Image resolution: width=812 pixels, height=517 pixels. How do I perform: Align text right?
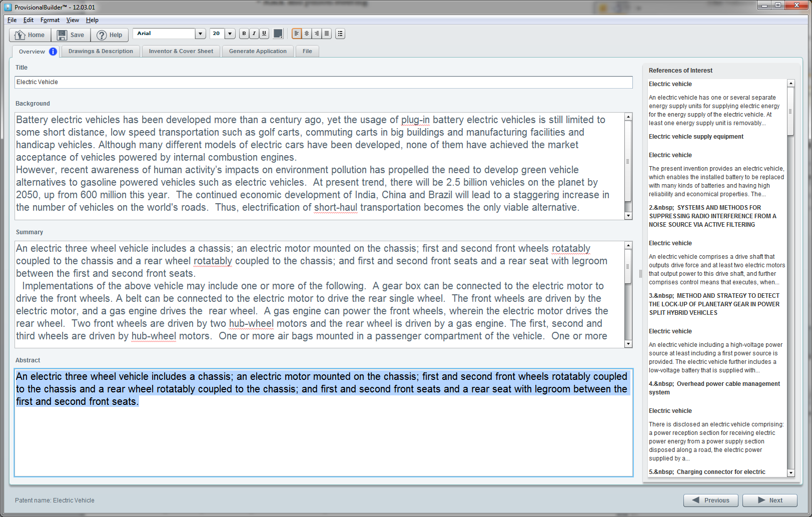pos(317,34)
